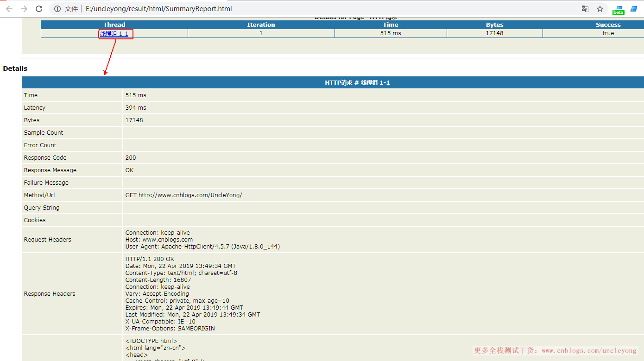This screenshot has height=361, width=644.
Task: Select the 200 response code value
Action: pos(131,157)
